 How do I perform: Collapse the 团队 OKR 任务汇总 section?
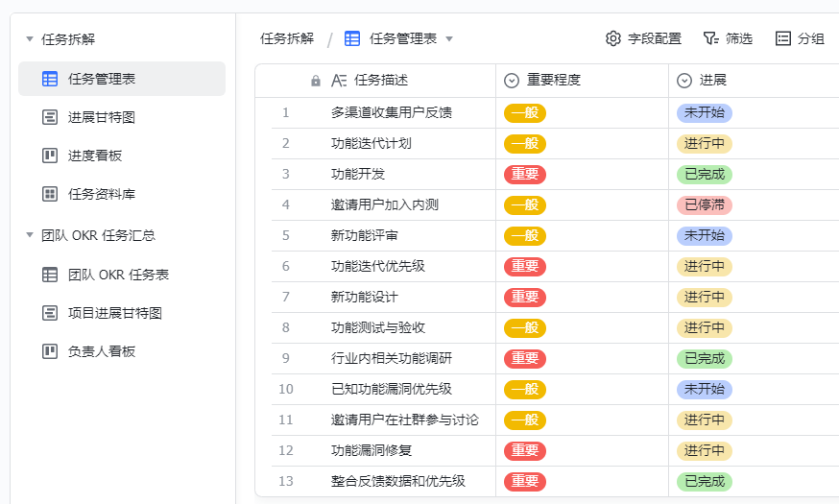pyautogui.click(x=30, y=235)
